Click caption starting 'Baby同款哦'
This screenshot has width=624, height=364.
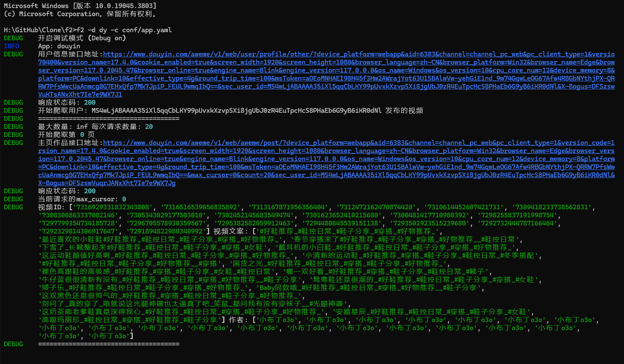point(369,288)
